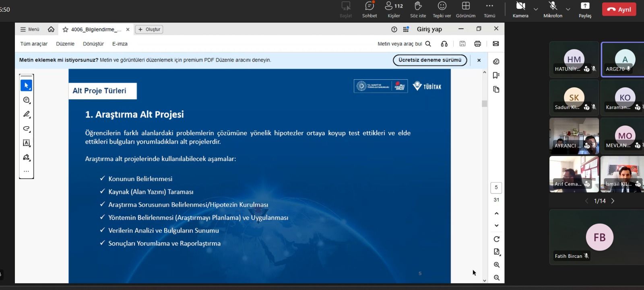Expand the camera options arrow beside Kamera
Image resolution: width=644 pixels, height=290 pixels.
pyautogui.click(x=536, y=9)
